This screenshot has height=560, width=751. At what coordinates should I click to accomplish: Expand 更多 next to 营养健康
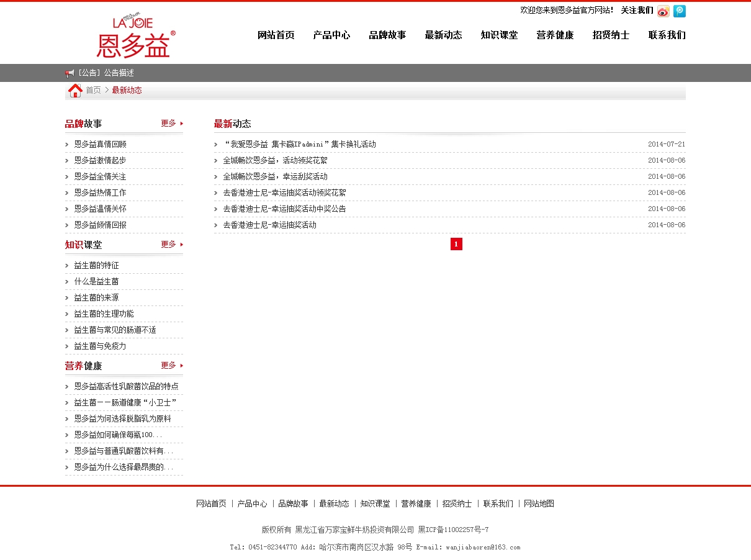click(172, 366)
